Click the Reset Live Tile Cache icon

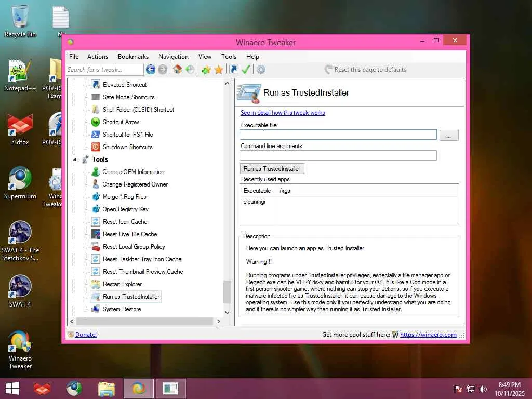tap(96, 234)
